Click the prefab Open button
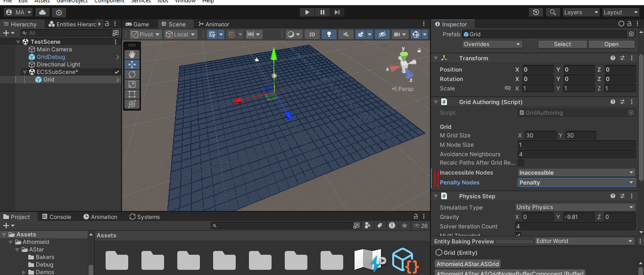The width and height of the screenshot is (644, 275). coord(611,44)
